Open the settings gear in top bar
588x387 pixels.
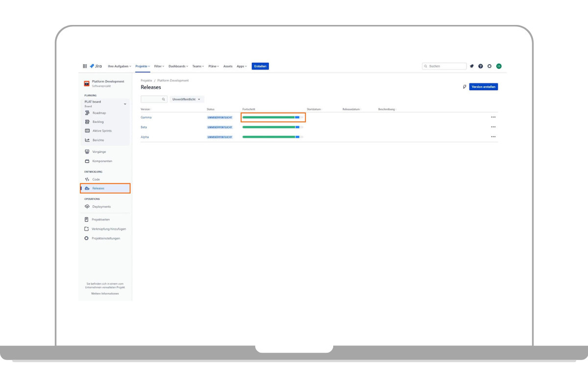click(x=490, y=66)
